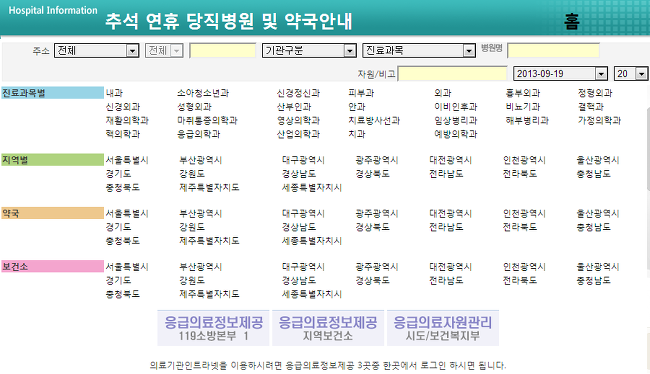Select 충청북도 under 보건소 section
This screenshot has width=650, height=374.
(123, 294)
